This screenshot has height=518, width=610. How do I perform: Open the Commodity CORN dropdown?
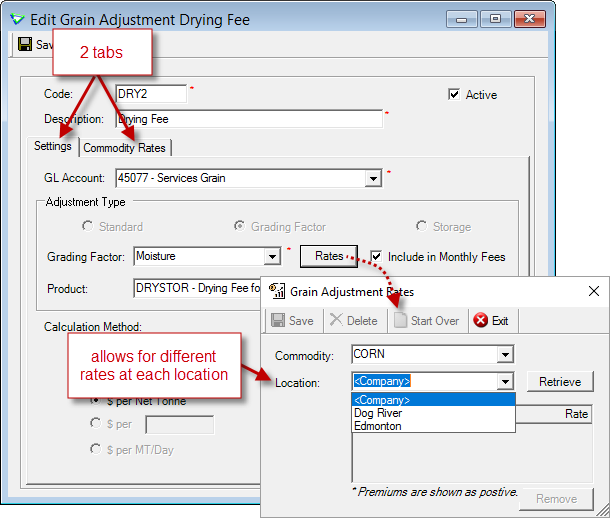click(x=505, y=354)
